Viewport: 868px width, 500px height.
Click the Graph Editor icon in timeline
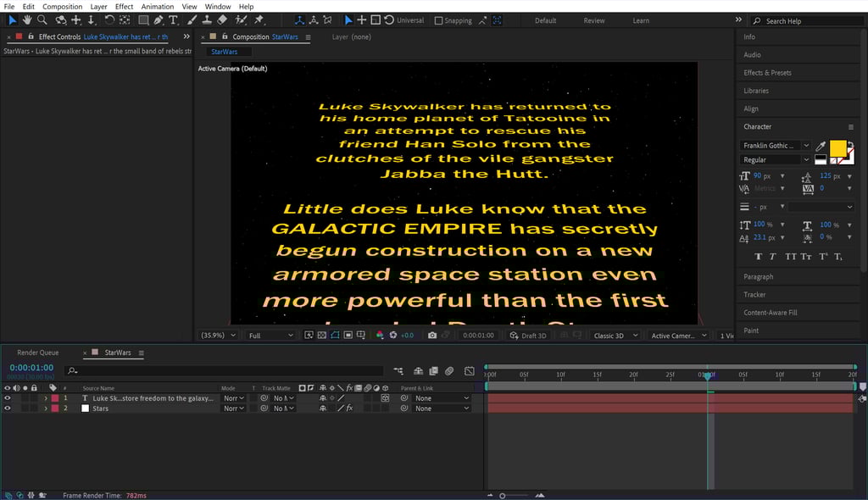click(470, 371)
